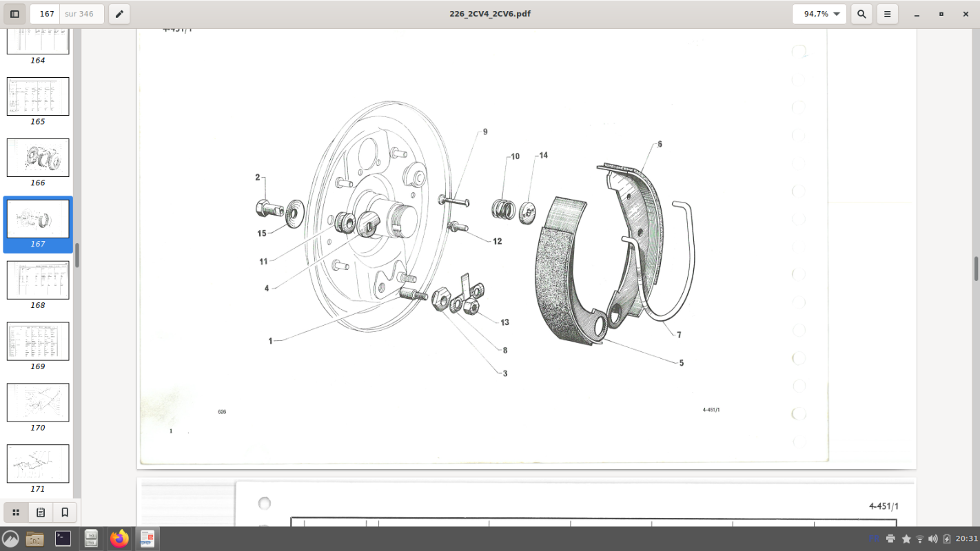
Task: Open page 168 thumbnail
Action: pyautogui.click(x=38, y=280)
